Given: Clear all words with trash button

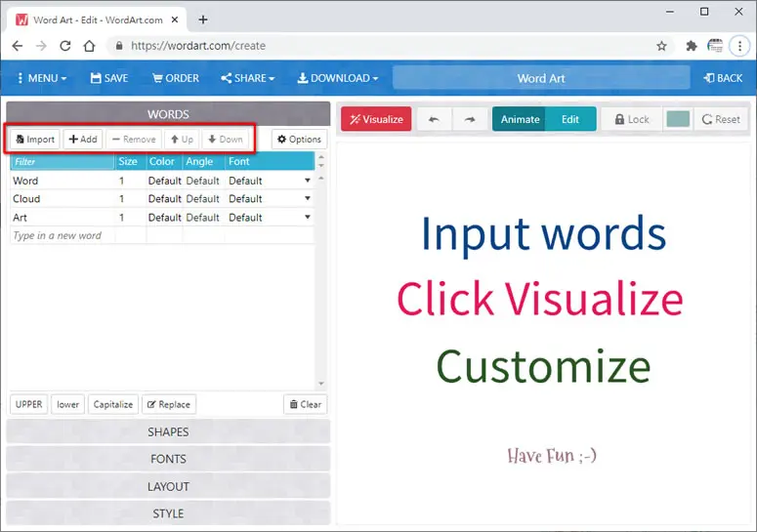Looking at the screenshot, I should pyautogui.click(x=305, y=404).
